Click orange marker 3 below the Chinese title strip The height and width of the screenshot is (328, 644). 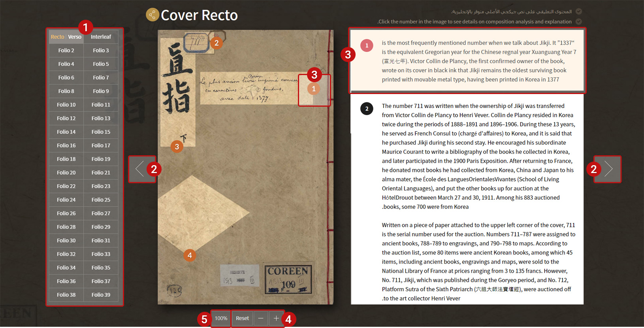point(177,147)
